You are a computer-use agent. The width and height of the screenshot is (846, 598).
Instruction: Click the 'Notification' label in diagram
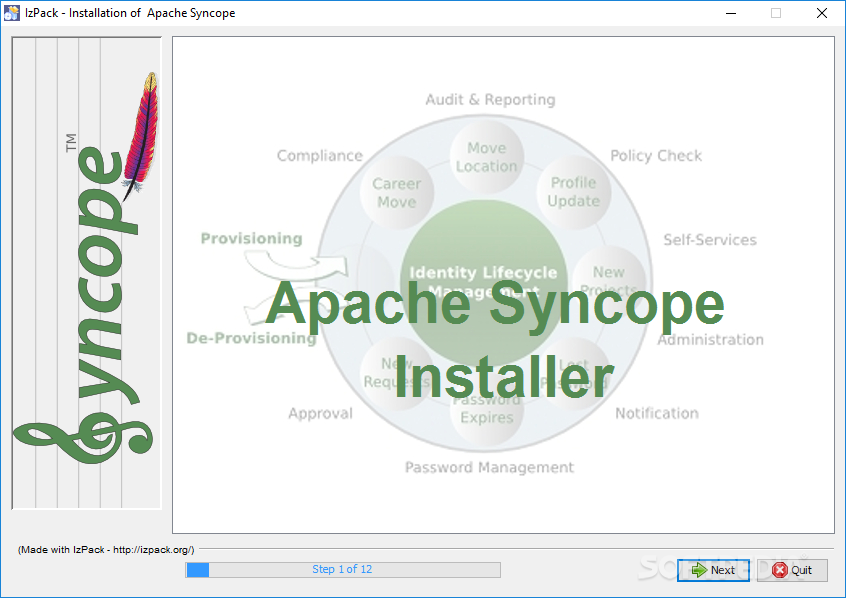[657, 413]
